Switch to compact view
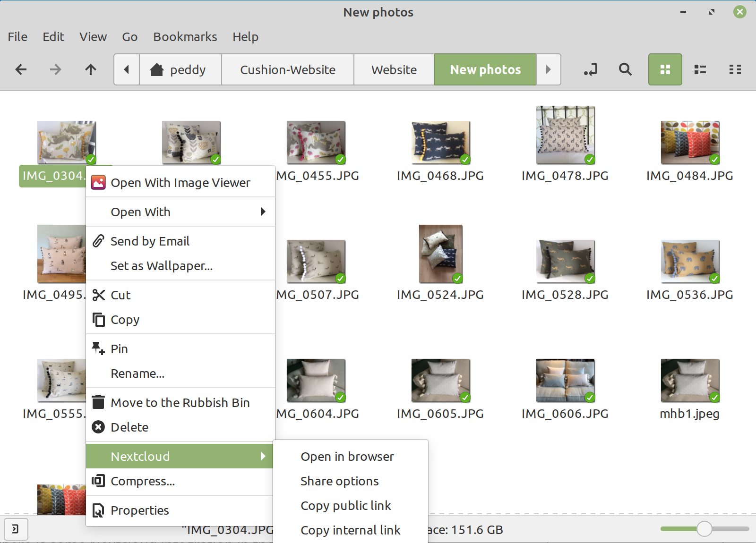The width and height of the screenshot is (756, 543). pos(735,69)
